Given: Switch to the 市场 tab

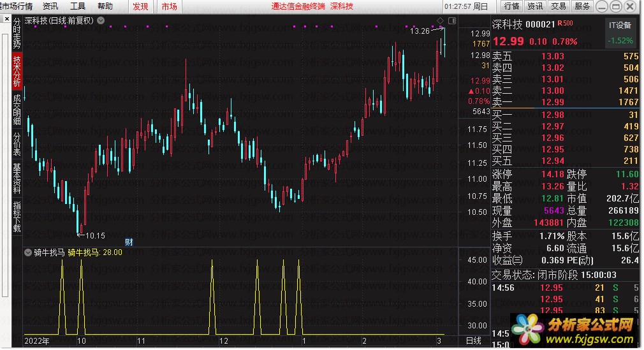Looking at the screenshot, I should coord(169,6).
